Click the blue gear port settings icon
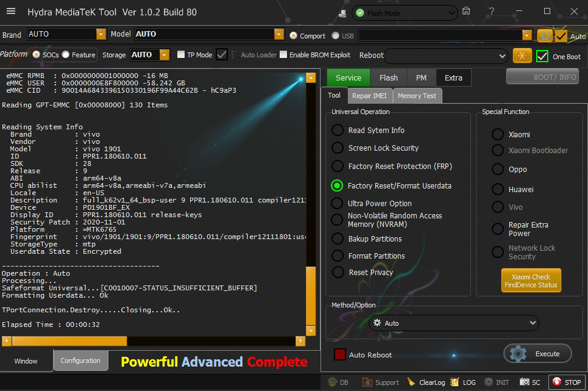Viewport: 588px width, 391px height. (545, 35)
